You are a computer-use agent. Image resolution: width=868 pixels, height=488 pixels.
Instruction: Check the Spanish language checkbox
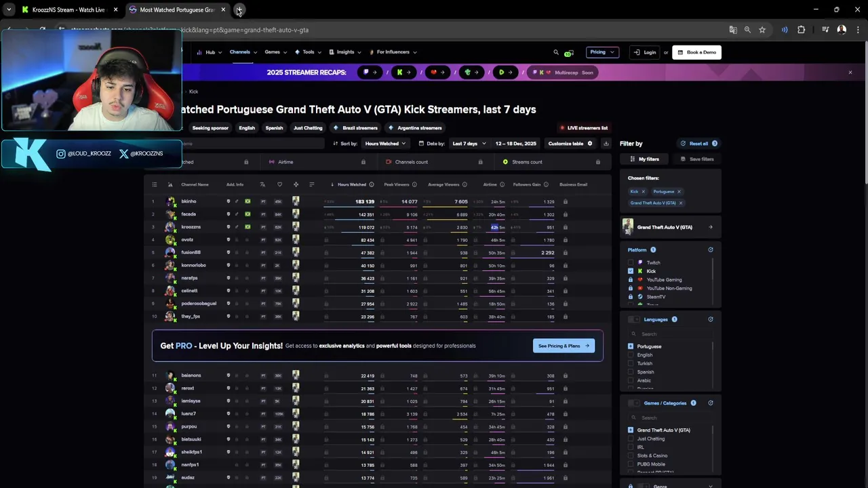pos(631,372)
